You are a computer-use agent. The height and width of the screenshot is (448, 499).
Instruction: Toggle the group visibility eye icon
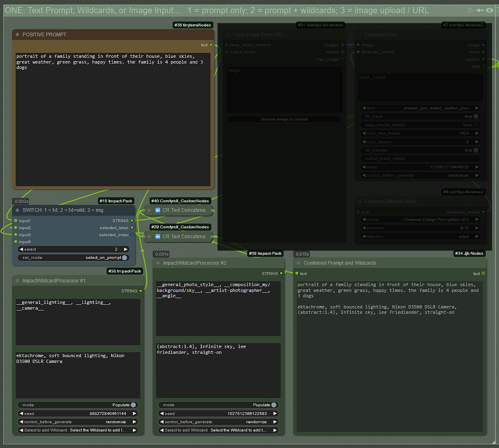click(490, 10)
